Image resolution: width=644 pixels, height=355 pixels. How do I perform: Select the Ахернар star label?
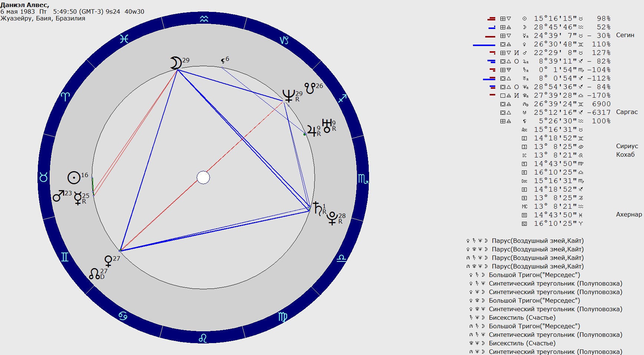pos(629,215)
